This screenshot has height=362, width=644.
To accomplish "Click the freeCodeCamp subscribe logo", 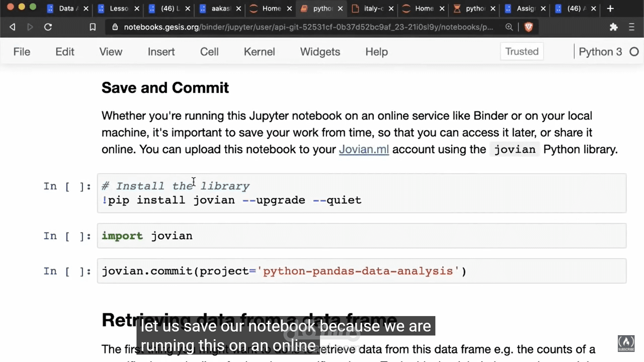I will pyautogui.click(x=626, y=344).
